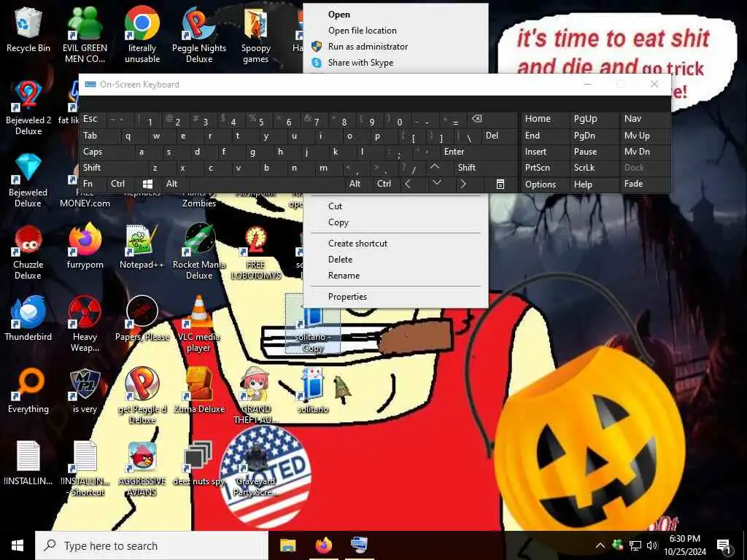Viewport: 747px width, 560px height.
Task: Choose Share with Skype
Action: coord(395,63)
